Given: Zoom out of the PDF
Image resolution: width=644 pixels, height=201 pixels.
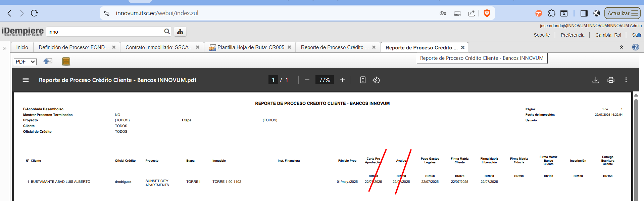Looking at the screenshot, I should [x=307, y=80].
